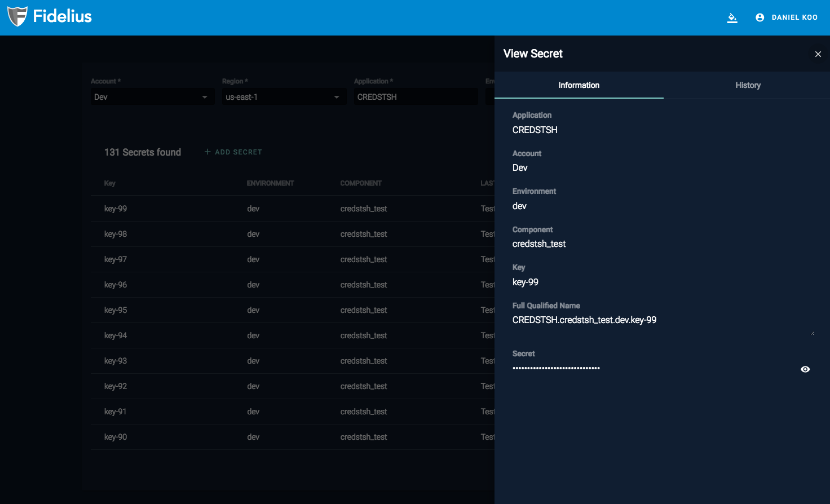Click the '131 Secrets found' text
Viewport: 830px width, 504px height.
tap(143, 152)
